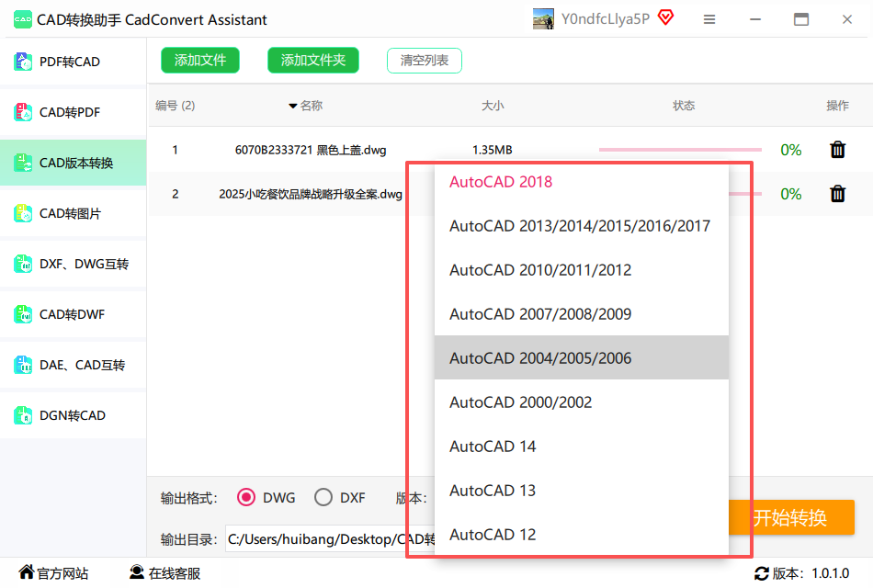Choose AutoCAD 2000/2002 option
Viewport: 873px width, 588px height.
tap(582, 402)
